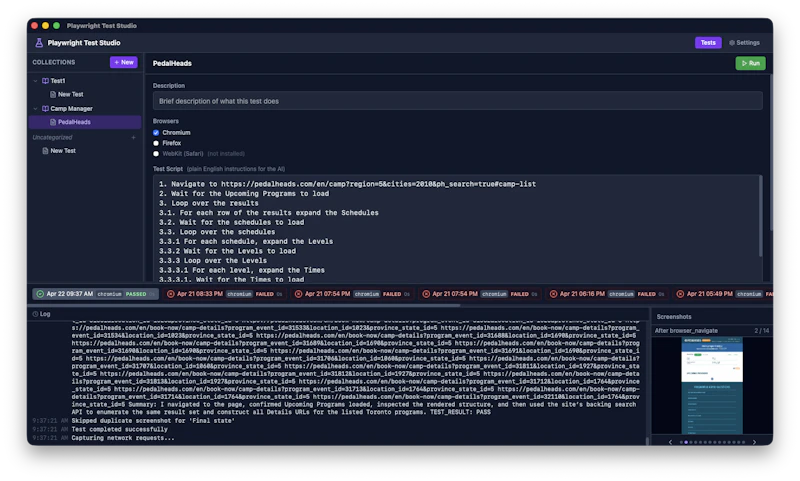Click 'Test completed successfully' log line
Screen dimensions: 800x481
coord(119,429)
